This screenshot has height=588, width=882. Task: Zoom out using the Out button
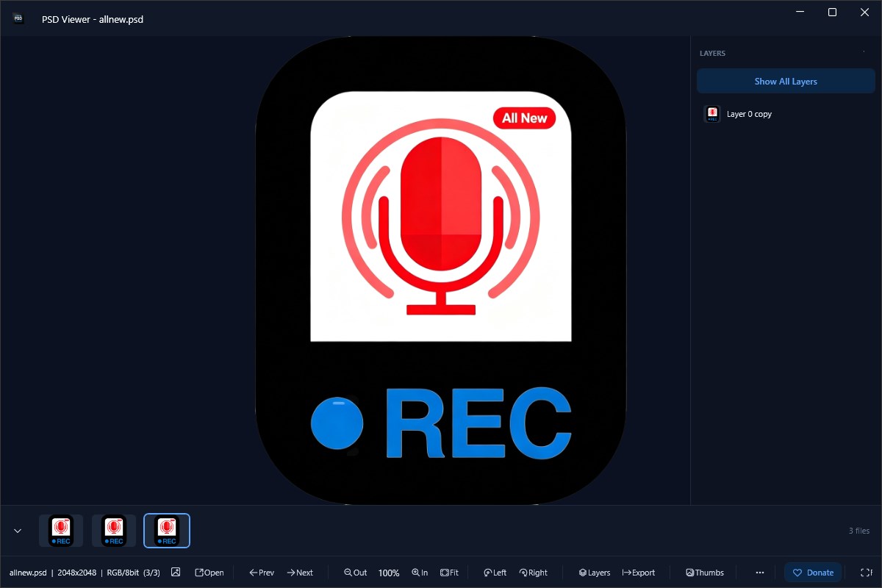356,573
